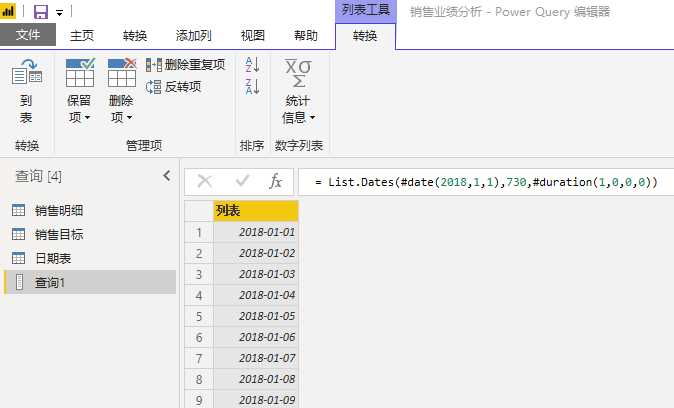Open the Keep Items (保留项) menu

(79, 92)
